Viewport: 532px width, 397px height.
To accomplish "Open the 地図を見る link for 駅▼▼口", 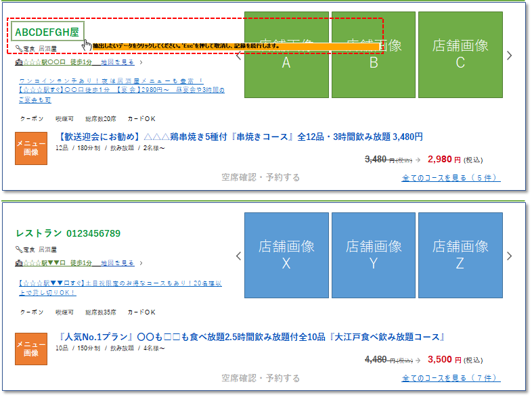I will point(117,262).
